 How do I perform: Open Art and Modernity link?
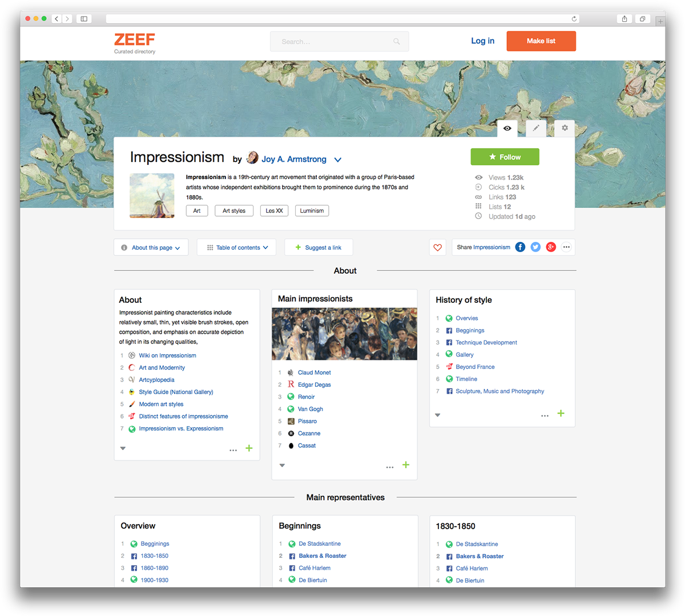point(162,368)
